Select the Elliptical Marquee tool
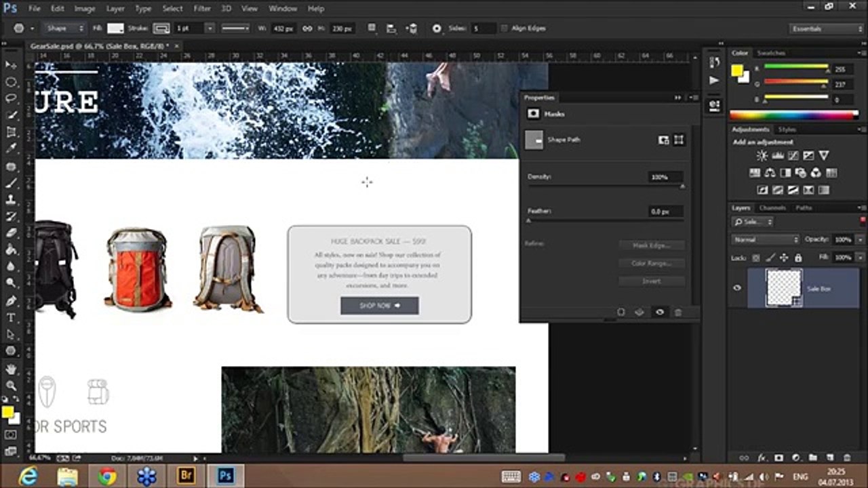The image size is (868, 488). pos(11,82)
